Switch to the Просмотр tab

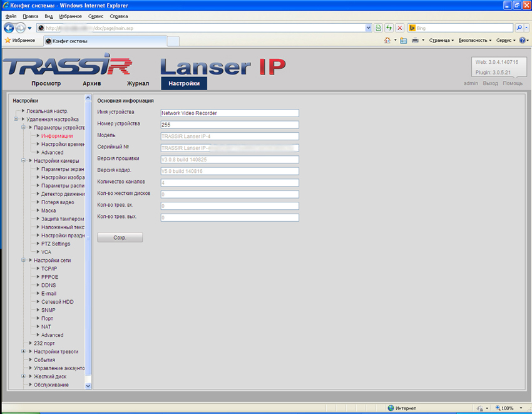(x=46, y=83)
